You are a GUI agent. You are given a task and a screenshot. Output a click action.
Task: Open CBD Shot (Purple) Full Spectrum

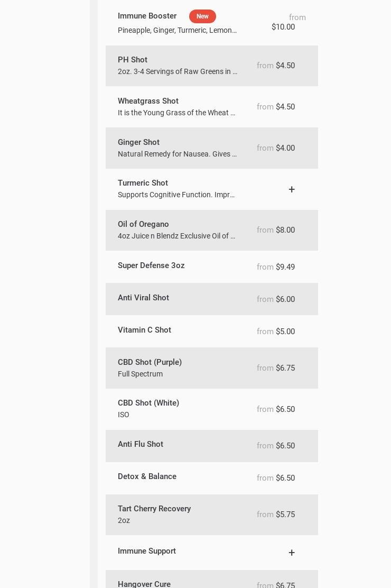(x=150, y=363)
